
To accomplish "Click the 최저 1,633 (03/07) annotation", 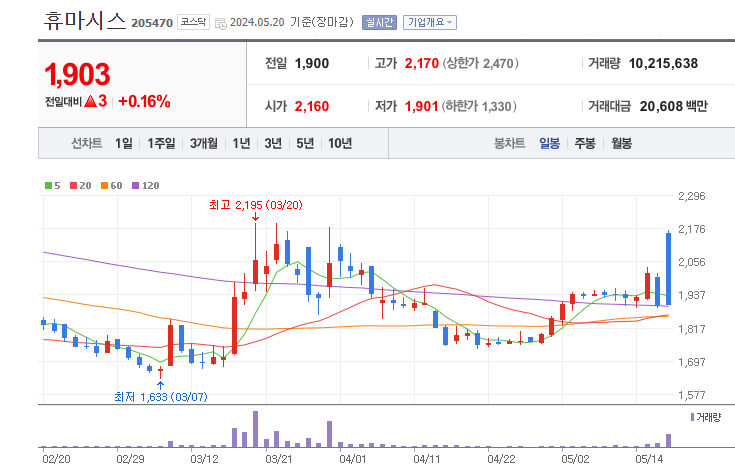I will 161,397.
